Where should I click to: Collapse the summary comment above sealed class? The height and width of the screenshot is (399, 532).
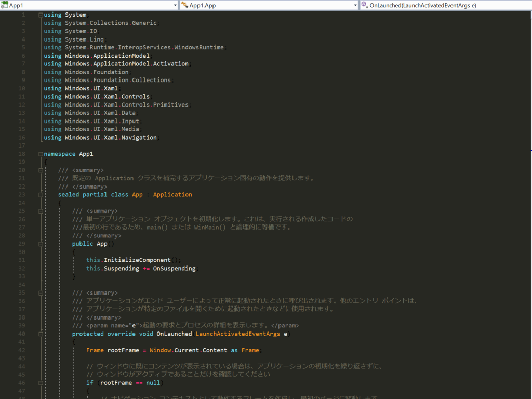[41, 170]
